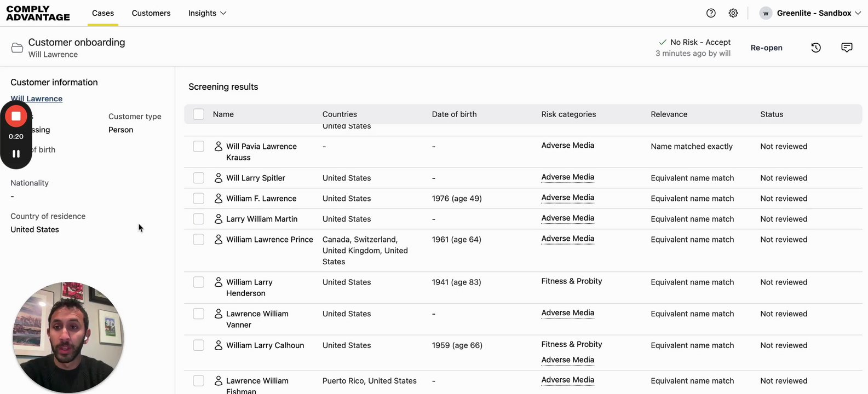The height and width of the screenshot is (394, 868).
Task: Click the Customer onboarding folder icon
Action: [x=17, y=48]
